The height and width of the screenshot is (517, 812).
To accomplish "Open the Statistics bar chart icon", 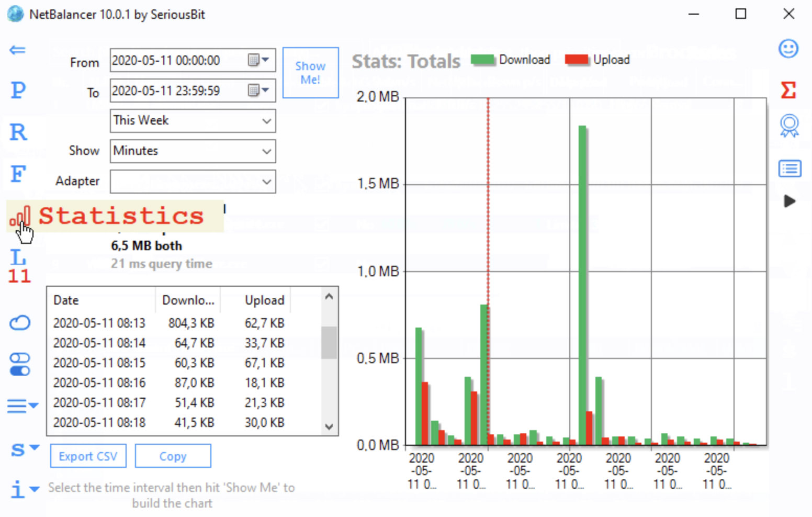I will tap(20, 216).
